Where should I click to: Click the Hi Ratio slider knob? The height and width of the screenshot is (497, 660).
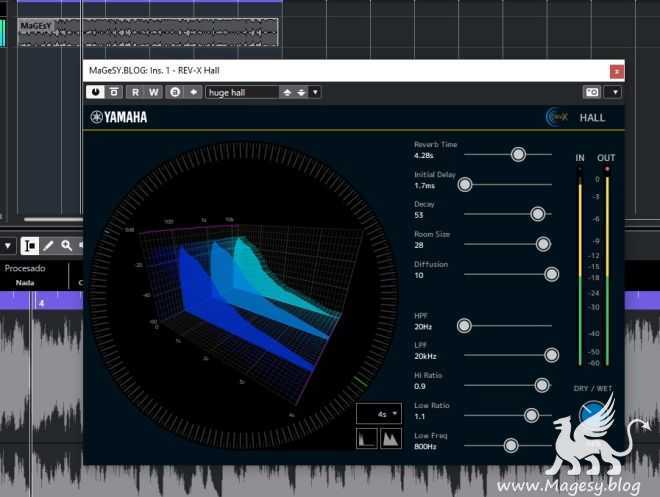[542, 385]
